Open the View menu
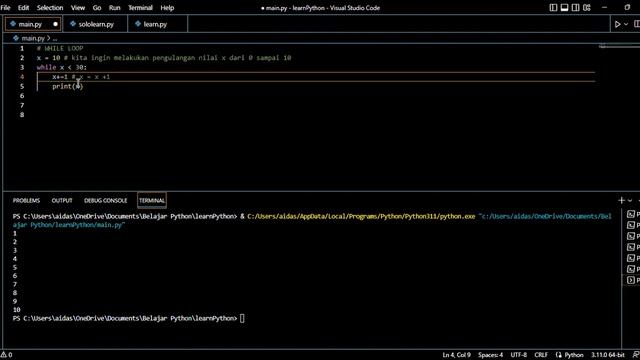 click(x=78, y=7)
